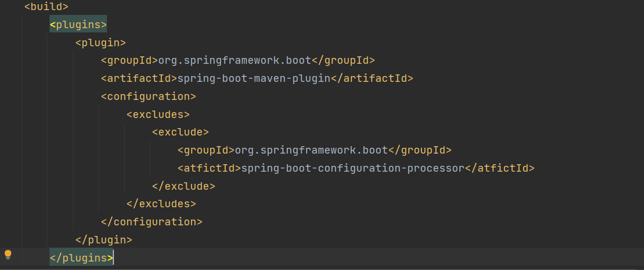Viewport: 644px width, 270px height.
Task: Click the opening configuration tag
Action: point(148,97)
